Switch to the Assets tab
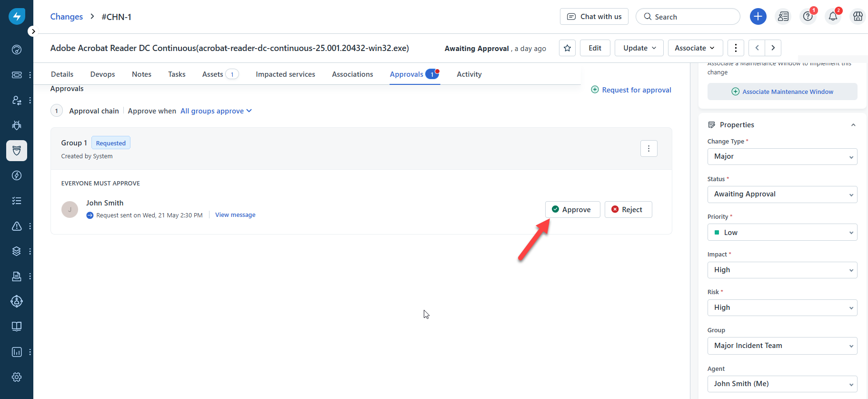The height and width of the screenshot is (399, 868). coord(220,74)
